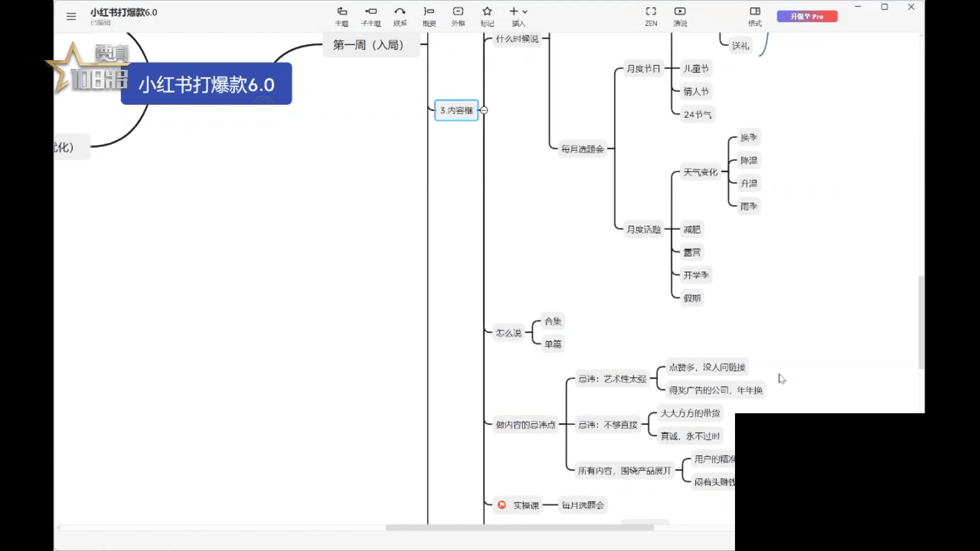Select the 点赞多，没人问链接 node
The image size is (980, 551).
[707, 367]
